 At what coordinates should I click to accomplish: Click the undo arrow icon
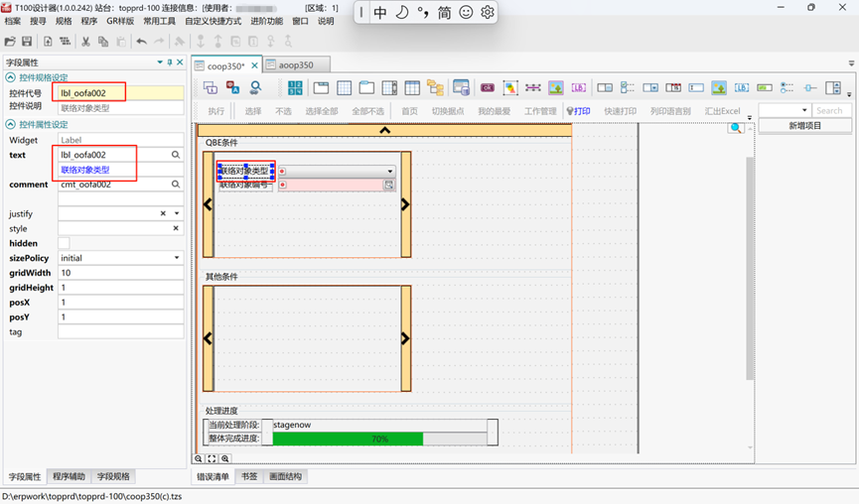coord(141,41)
